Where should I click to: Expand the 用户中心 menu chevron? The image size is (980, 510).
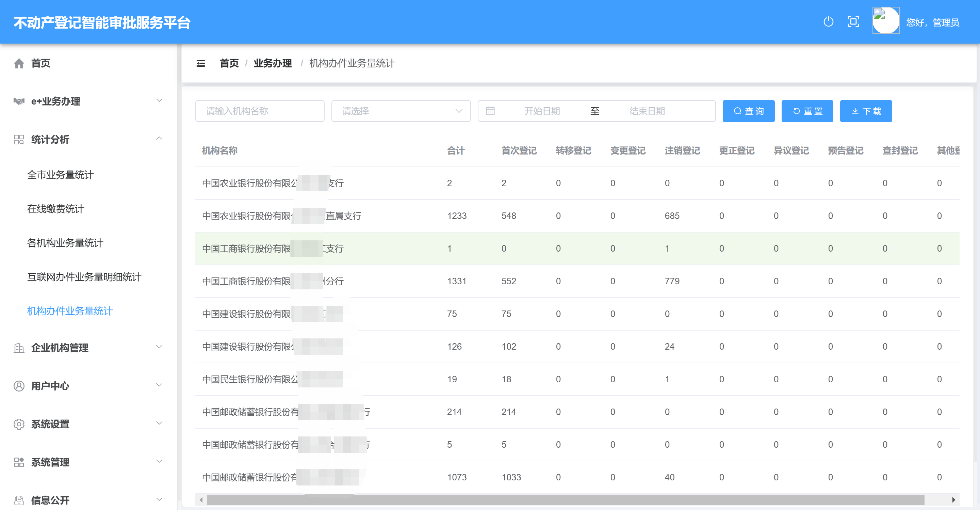coord(159,385)
